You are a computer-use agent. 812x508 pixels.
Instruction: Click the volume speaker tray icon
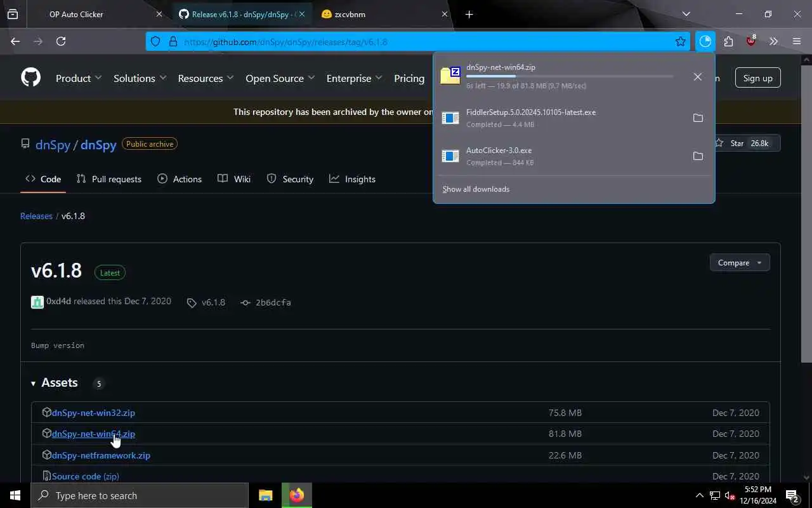[730, 495]
